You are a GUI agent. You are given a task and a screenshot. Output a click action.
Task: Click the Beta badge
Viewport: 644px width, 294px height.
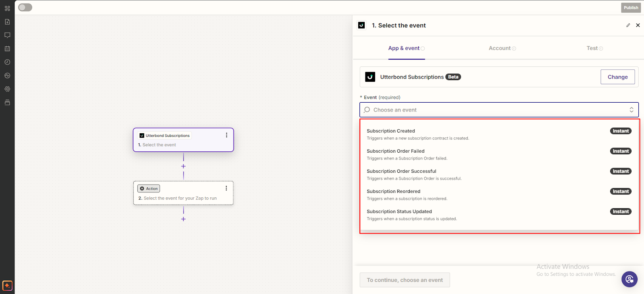point(453,77)
